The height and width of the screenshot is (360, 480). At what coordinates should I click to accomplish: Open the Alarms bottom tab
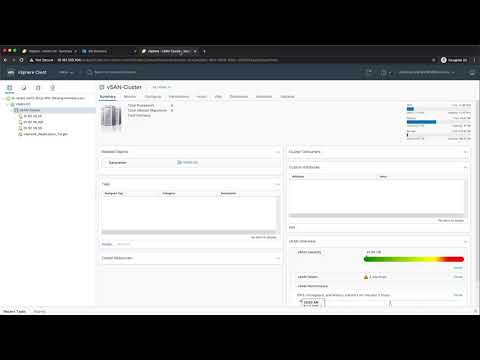[x=39, y=311]
